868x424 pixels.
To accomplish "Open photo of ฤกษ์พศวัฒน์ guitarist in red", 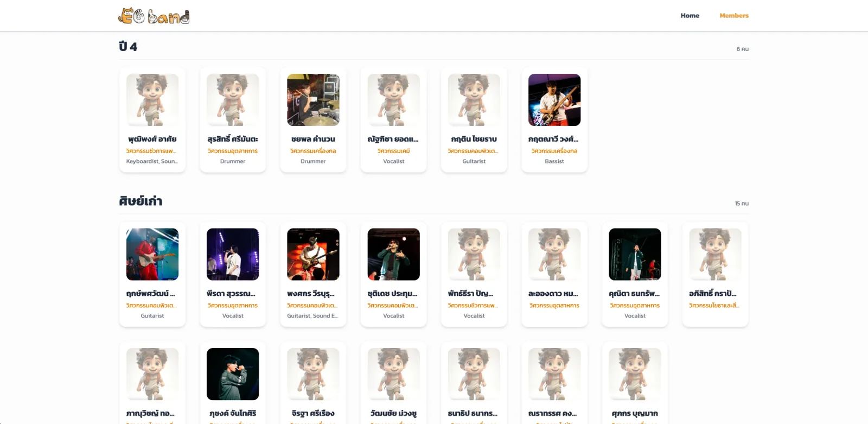I will tap(152, 254).
